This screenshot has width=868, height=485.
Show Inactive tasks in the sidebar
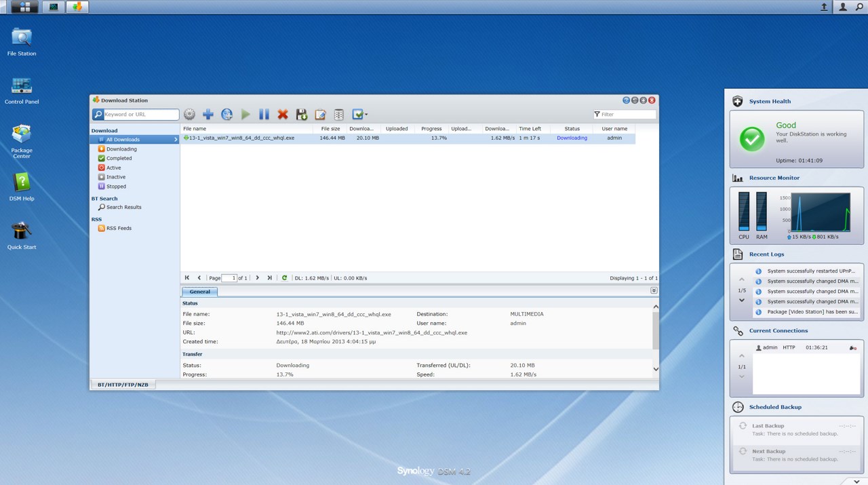coord(115,177)
